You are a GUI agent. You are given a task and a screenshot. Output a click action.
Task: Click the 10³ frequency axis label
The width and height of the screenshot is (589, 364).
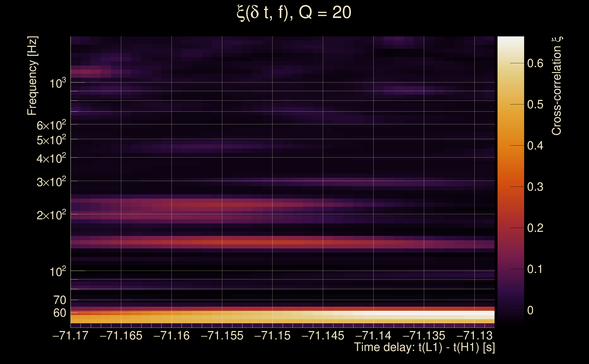pos(57,83)
